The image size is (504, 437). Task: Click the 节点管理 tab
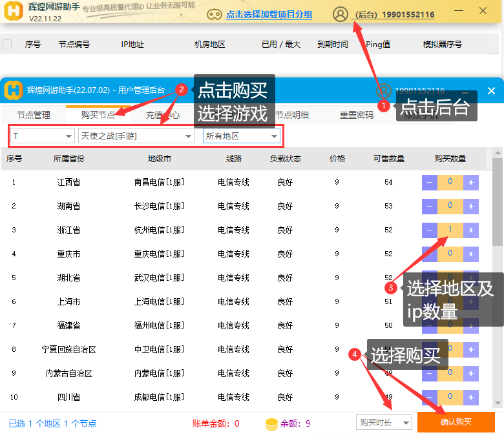(34, 115)
